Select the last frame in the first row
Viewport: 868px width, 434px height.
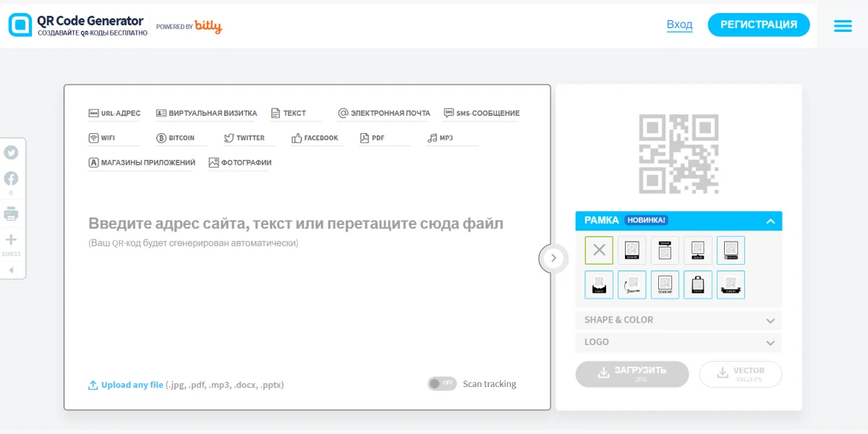click(x=731, y=250)
